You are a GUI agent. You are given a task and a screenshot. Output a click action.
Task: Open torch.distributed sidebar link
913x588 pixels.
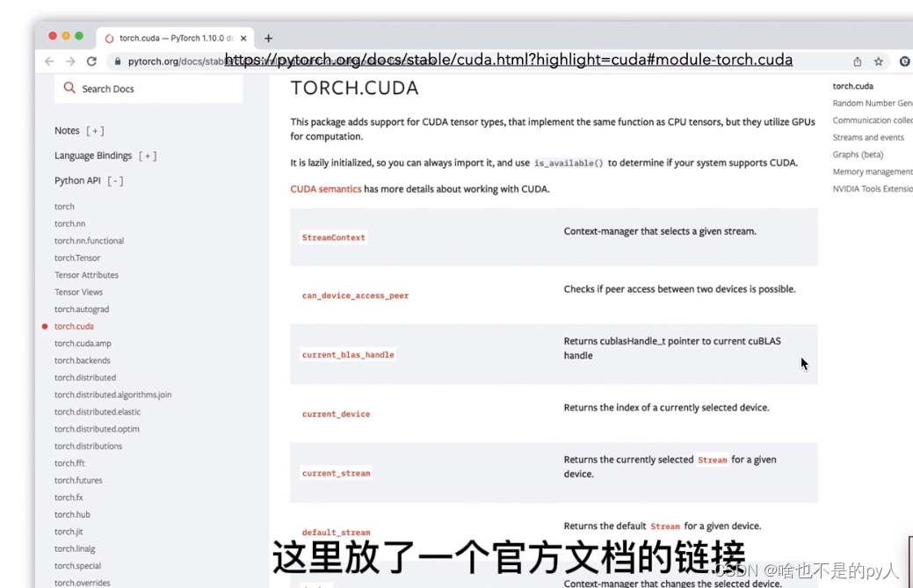pos(85,378)
